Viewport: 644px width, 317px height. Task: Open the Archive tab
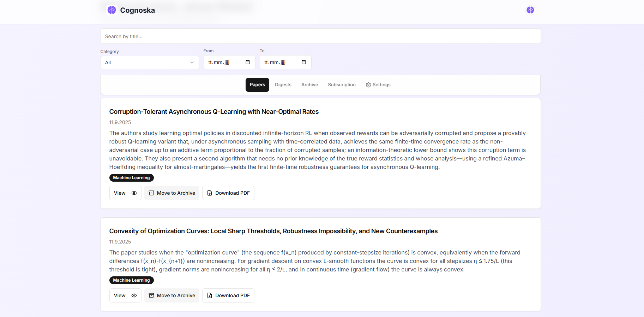(309, 85)
